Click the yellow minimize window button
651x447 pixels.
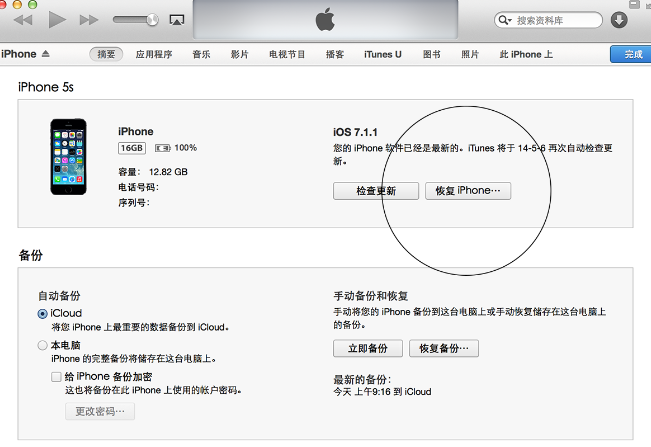pyautogui.click(x=17, y=4)
